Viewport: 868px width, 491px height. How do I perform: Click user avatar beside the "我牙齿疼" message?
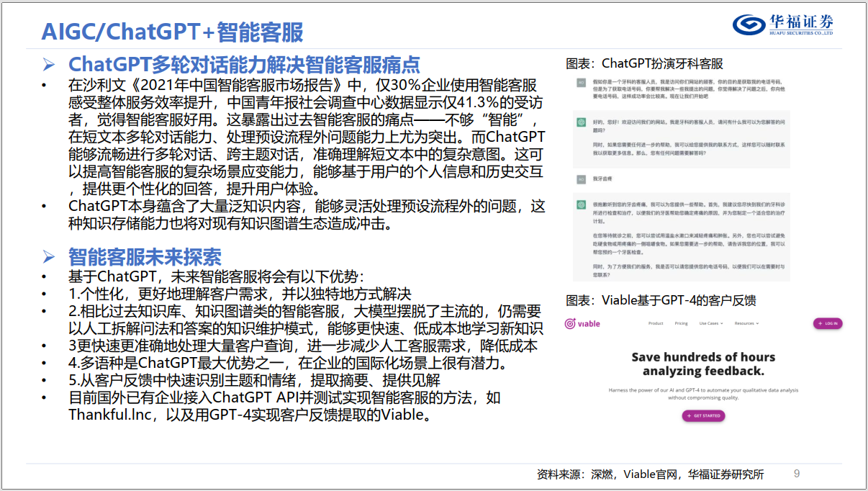coord(580,178)
